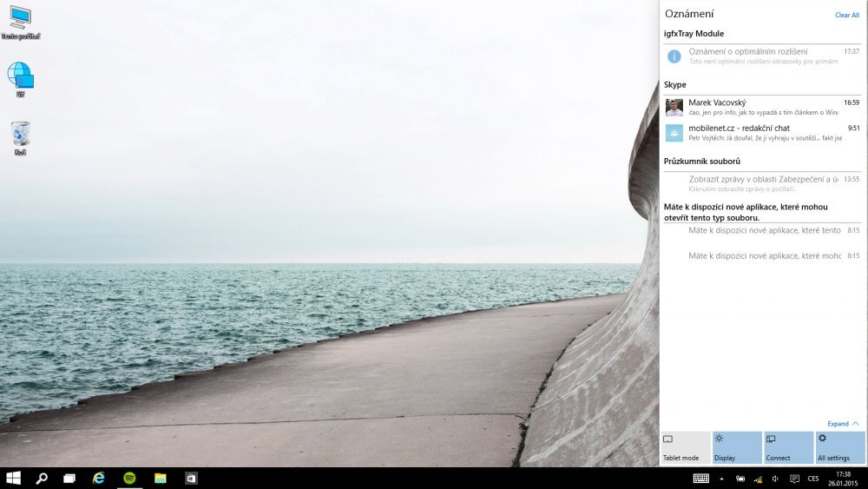This screenshot has width=868, height=489.
Task: Open the Windows Start menu
Action: pyautogui.click(x=13, y=478)
